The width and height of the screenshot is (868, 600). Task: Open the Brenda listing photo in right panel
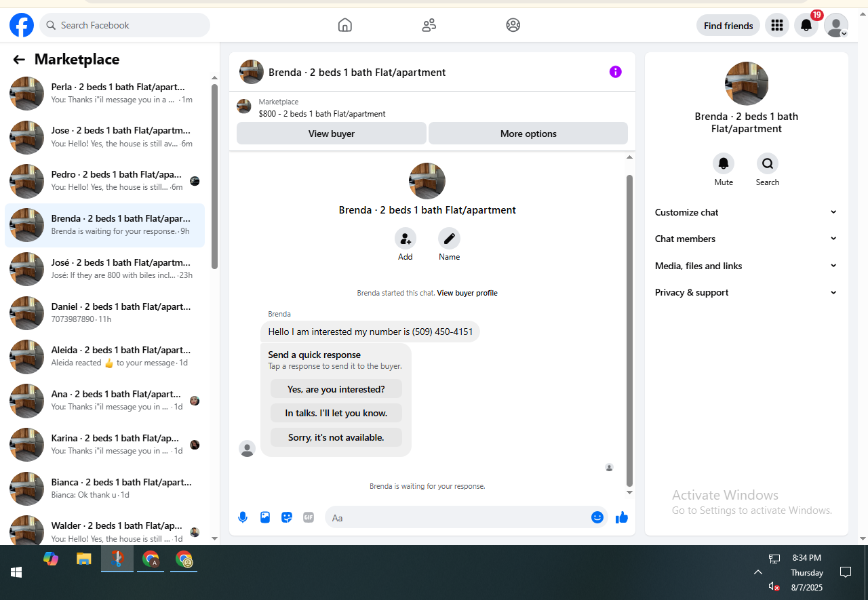[747, 83]
